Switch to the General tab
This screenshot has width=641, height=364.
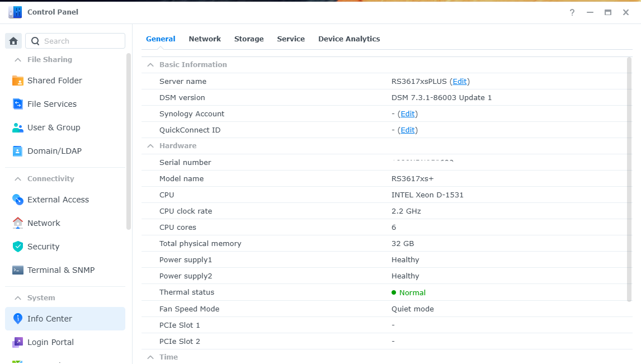pyautogui.click(x=161, y=39)
